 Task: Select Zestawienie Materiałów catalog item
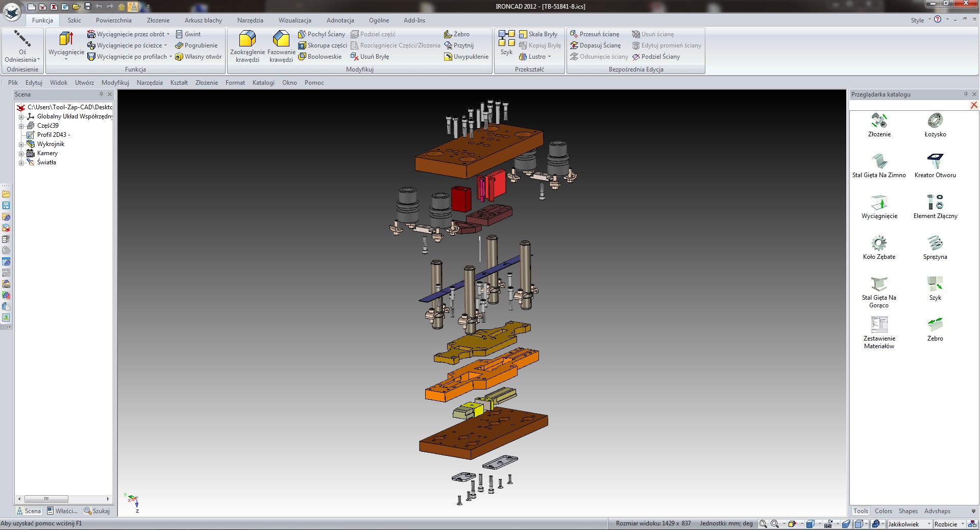coord(879,333)
